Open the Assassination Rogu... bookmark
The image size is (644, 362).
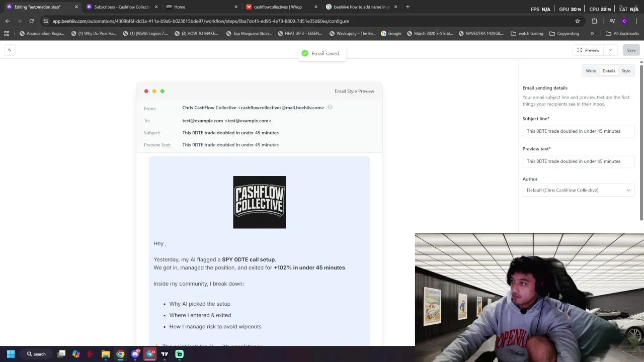tap(42, 33)
